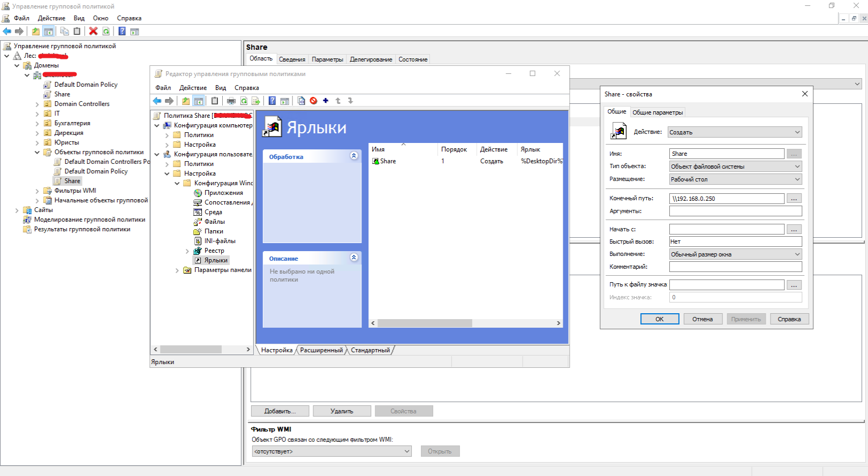Open the Окно menu in Group Policy Management

click(101, 18)
